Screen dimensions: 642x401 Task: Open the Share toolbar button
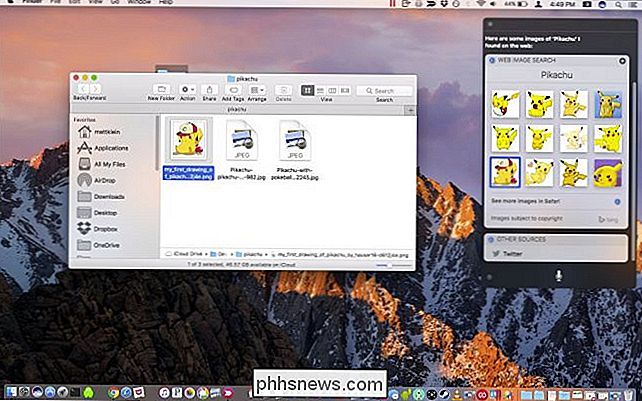pyautogui.click(x=209, y=89)
